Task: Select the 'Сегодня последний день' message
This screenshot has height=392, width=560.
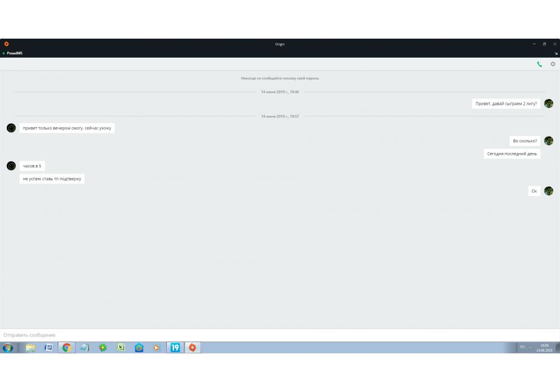Action: click(512, 153)
